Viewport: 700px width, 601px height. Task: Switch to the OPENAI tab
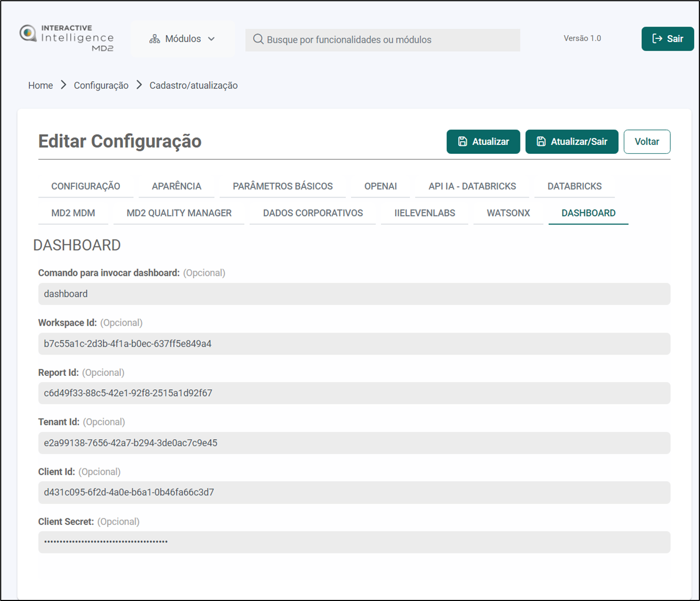[380, 186]
